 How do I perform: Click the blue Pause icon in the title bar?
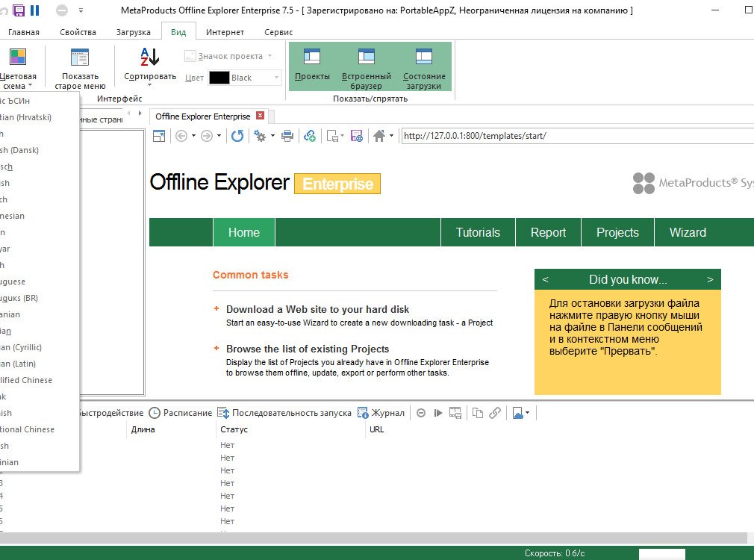pos(34,10)
